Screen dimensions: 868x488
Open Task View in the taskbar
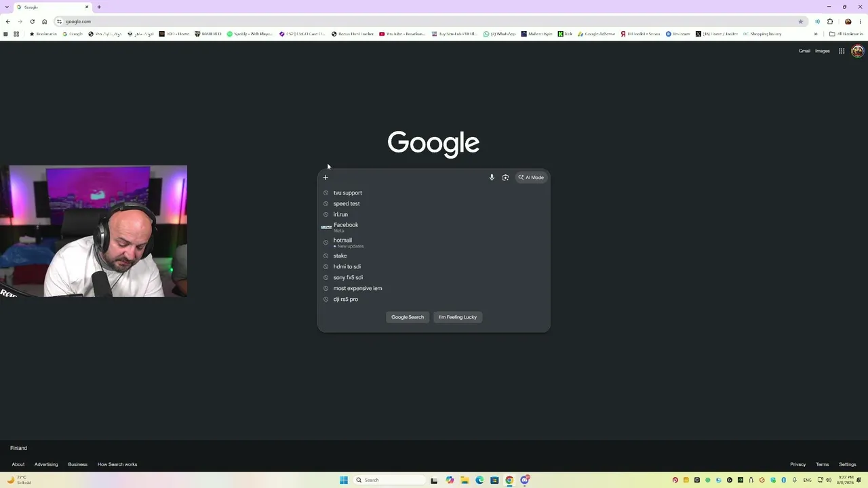pos(434,480)
